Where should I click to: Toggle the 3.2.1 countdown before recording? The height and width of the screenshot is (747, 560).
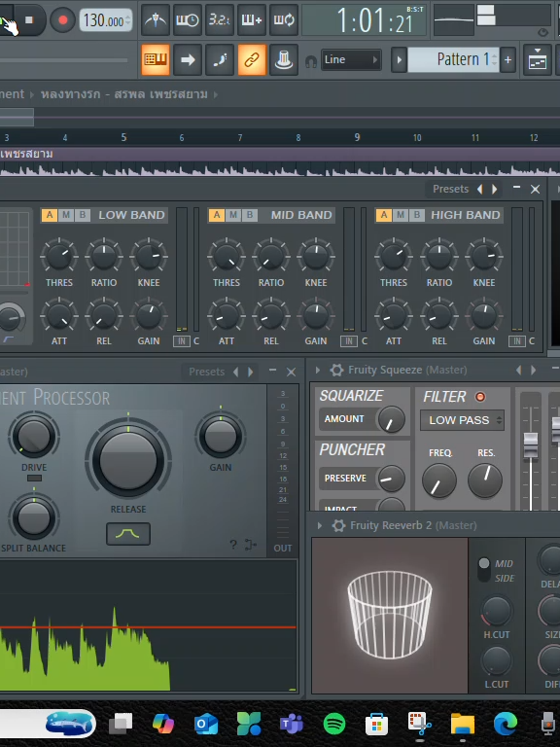point(220,20)
